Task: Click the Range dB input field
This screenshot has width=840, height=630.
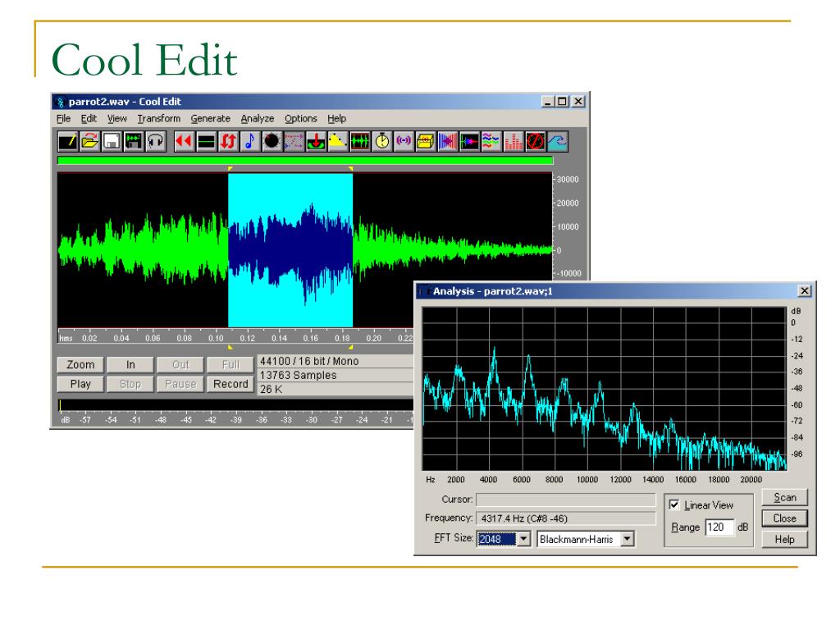Action: pyautogui.click(x=719, y=527)
